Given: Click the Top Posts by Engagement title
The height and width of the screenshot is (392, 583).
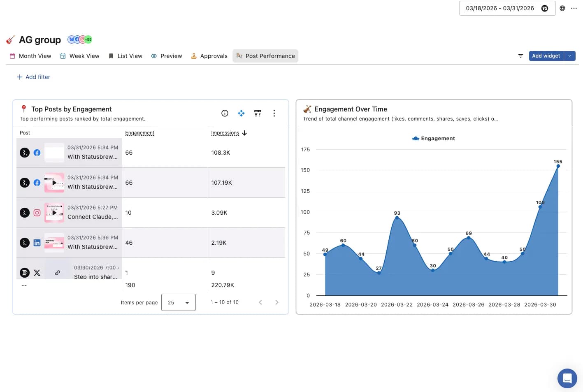Looking at the screenshot, I should pyautogui.click(x=72, y=109).
